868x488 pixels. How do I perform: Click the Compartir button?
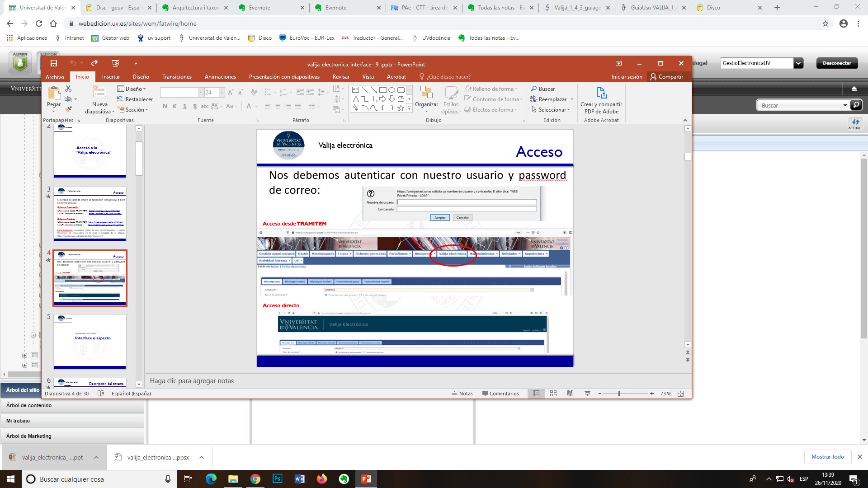666,77
